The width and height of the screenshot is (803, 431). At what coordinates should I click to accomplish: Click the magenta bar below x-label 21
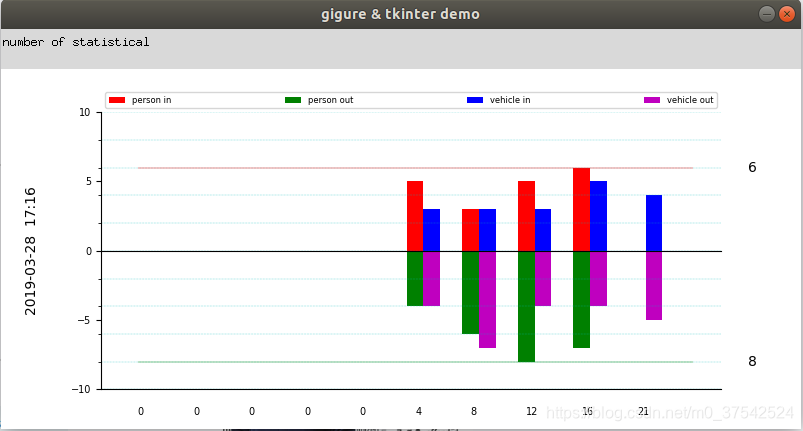(654, 286)
